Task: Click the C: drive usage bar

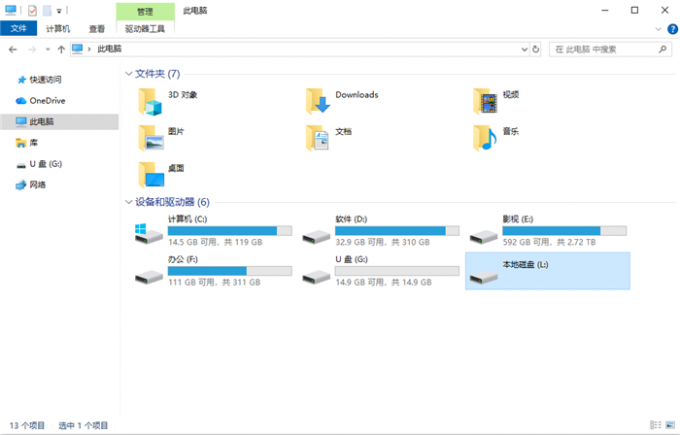Action: tap(230, 231)
